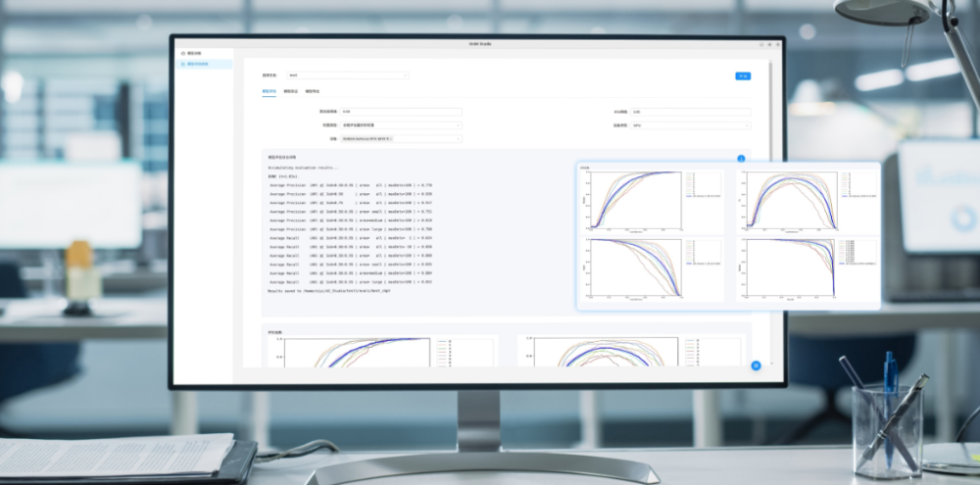The height and width of the screenshot is (485, 980).
Task: Remove the NVIDIA GeForce RTX device tag
Action: tap(391, 139)
